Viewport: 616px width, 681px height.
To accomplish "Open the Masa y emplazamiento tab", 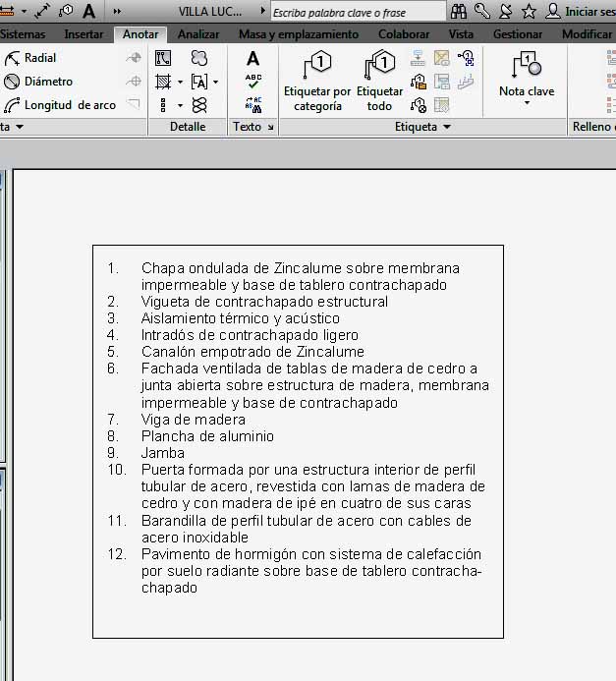I will (x=298, y=34).
